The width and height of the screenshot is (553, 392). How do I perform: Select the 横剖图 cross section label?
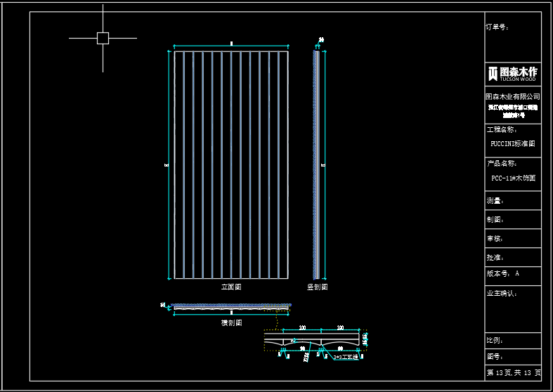point(231,322)
